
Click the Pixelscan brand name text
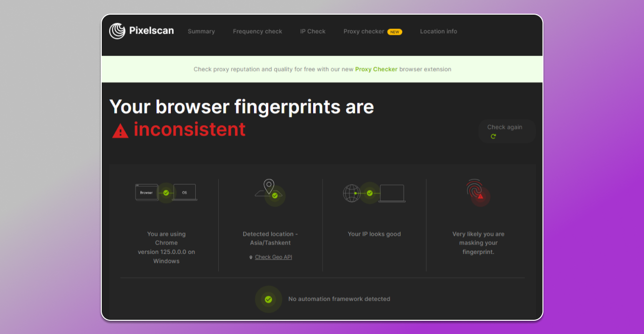[151, 31]
